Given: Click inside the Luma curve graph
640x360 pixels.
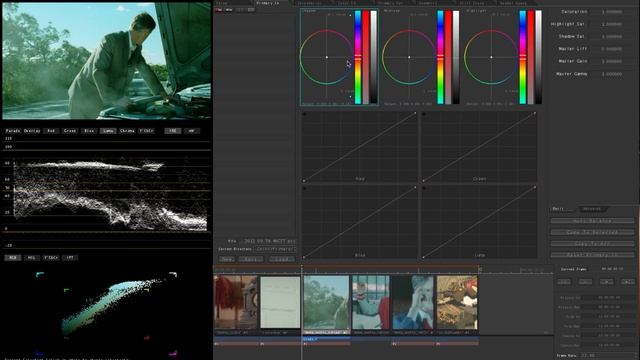Looking at the screenshot, I should (479, 222).
